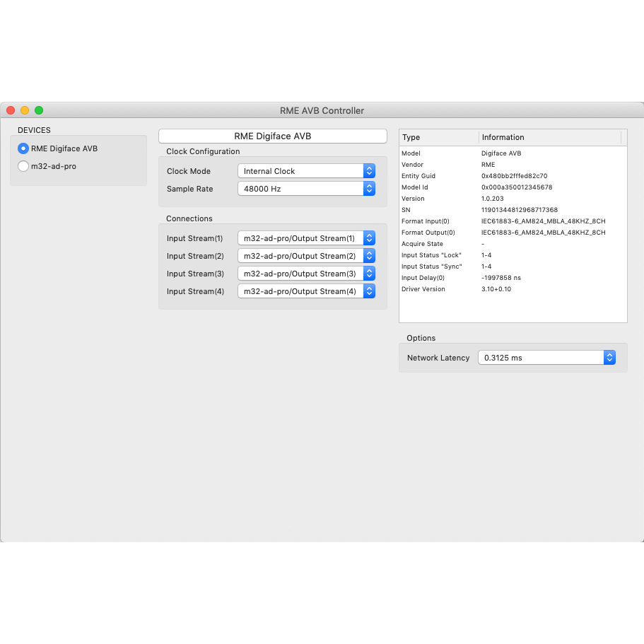
Task: Change the Input Stream(3) connection source
Action: (x=306, y=274)
